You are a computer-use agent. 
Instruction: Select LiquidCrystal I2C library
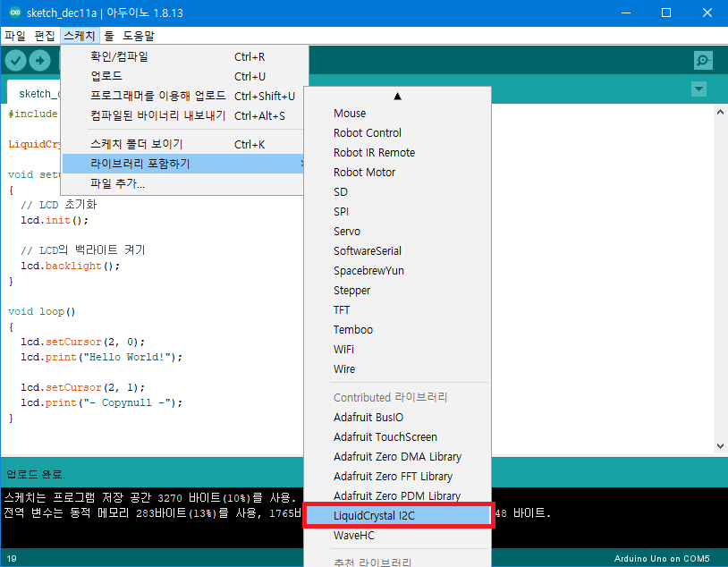[x=397, y=515]
